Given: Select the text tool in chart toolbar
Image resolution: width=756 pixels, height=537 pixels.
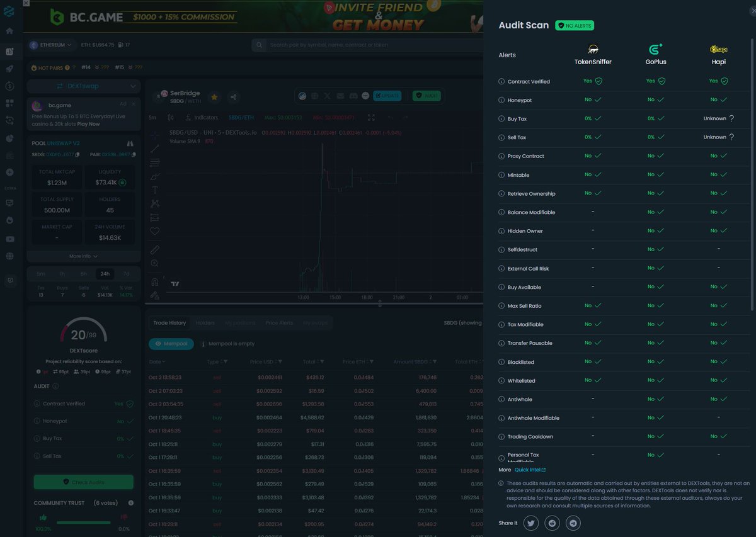Looking at the screenshot, I should [155, 189].
